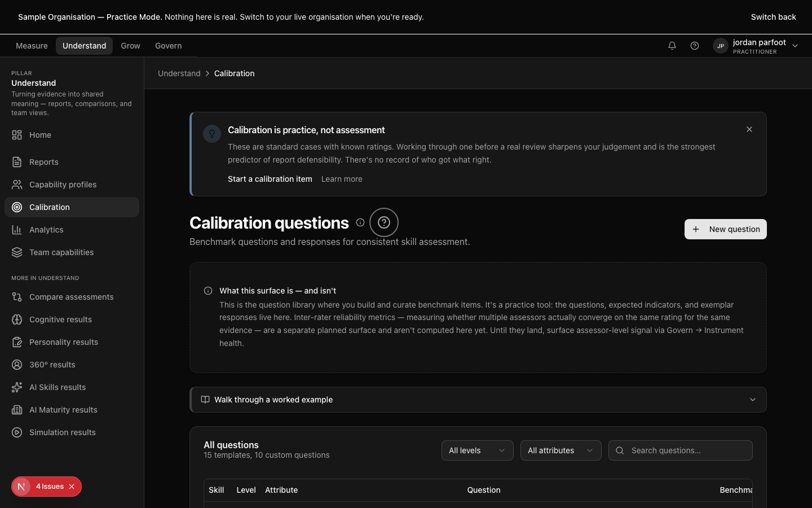Switch to the Grow tab

pos(130,46)
